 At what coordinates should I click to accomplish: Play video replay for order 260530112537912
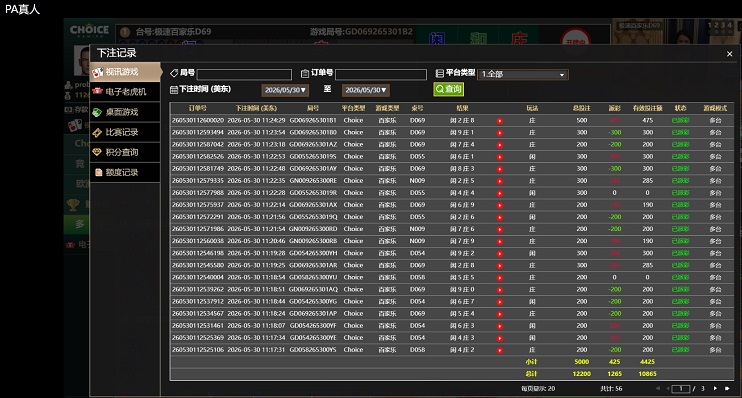499,302
